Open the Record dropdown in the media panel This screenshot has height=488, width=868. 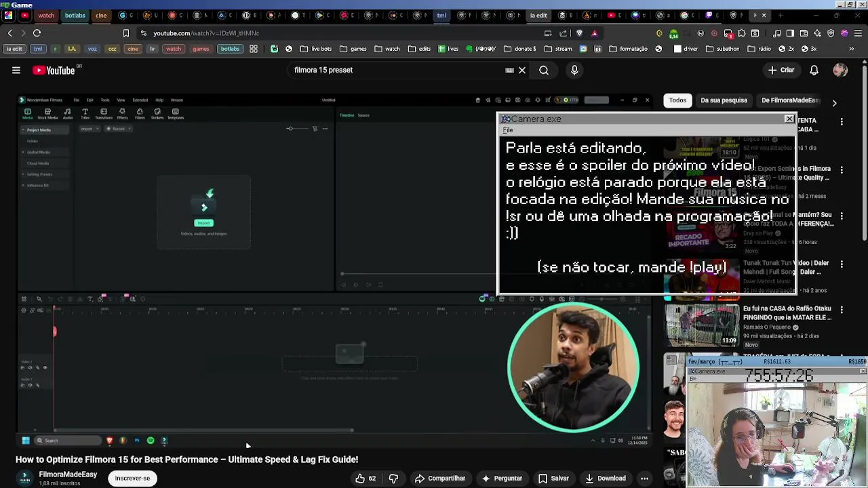[x=118, y=129]
